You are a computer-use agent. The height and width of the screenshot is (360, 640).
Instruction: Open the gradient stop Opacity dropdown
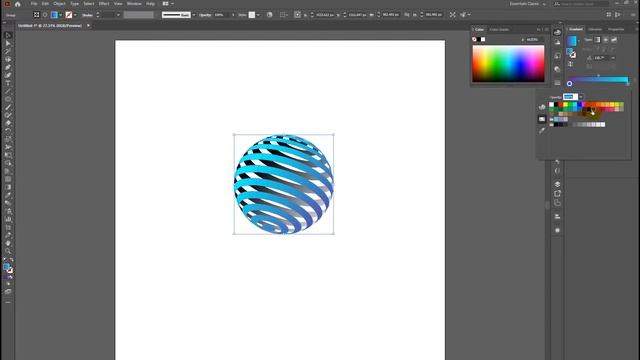click(x=580, y=97)
